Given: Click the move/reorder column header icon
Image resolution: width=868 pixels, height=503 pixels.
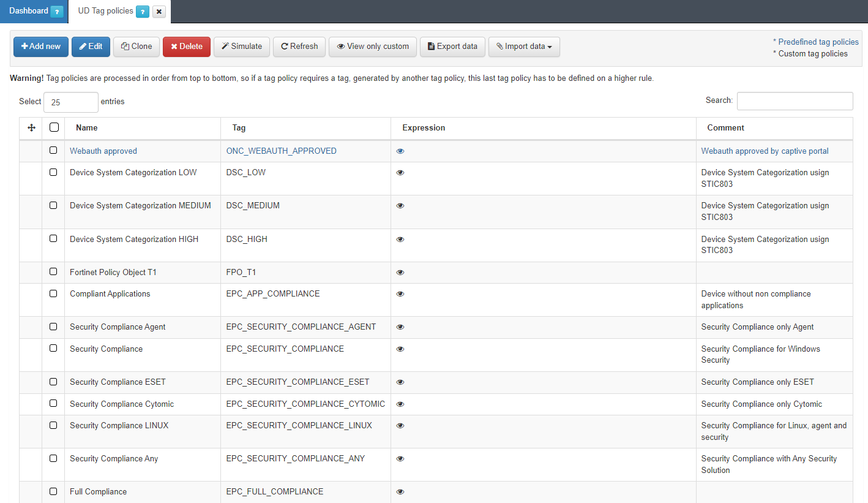Looking at the screenshot, I should pos(32,127).
